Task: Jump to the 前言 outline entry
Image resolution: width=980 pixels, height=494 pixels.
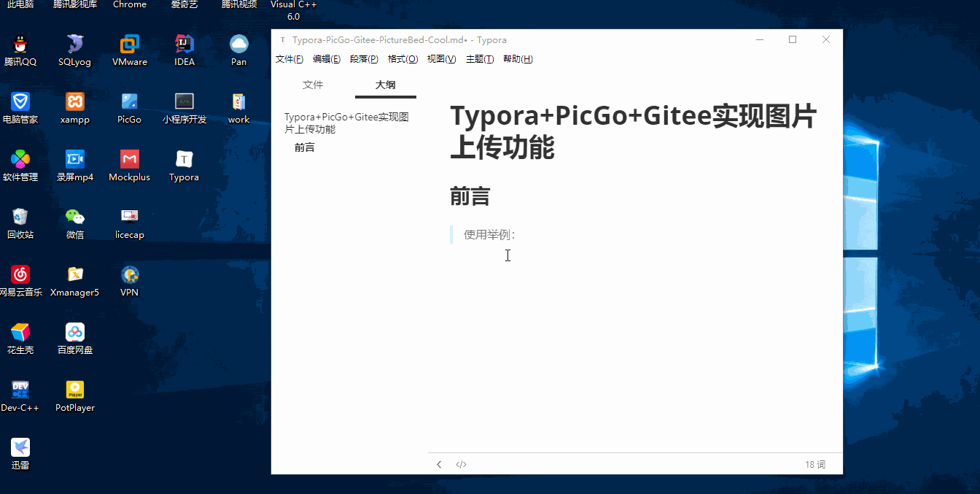Action: pos(305,147)
